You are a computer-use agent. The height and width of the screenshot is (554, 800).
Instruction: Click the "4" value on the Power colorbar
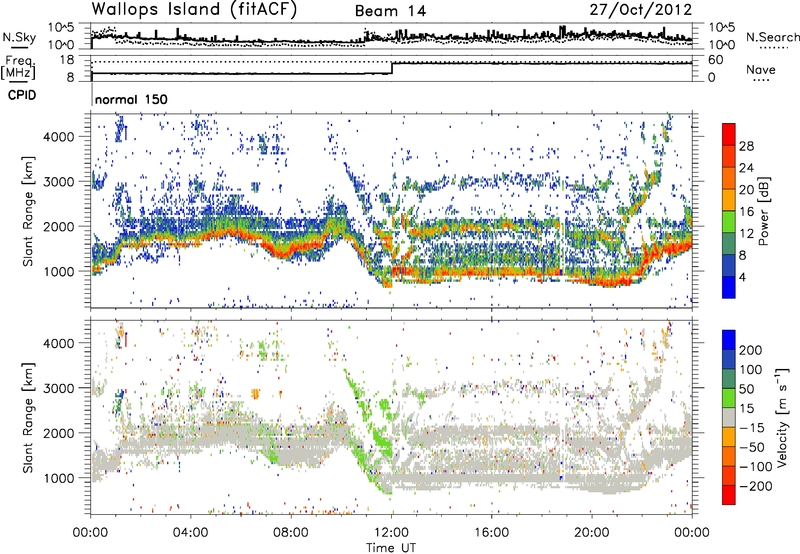point(742,278)
